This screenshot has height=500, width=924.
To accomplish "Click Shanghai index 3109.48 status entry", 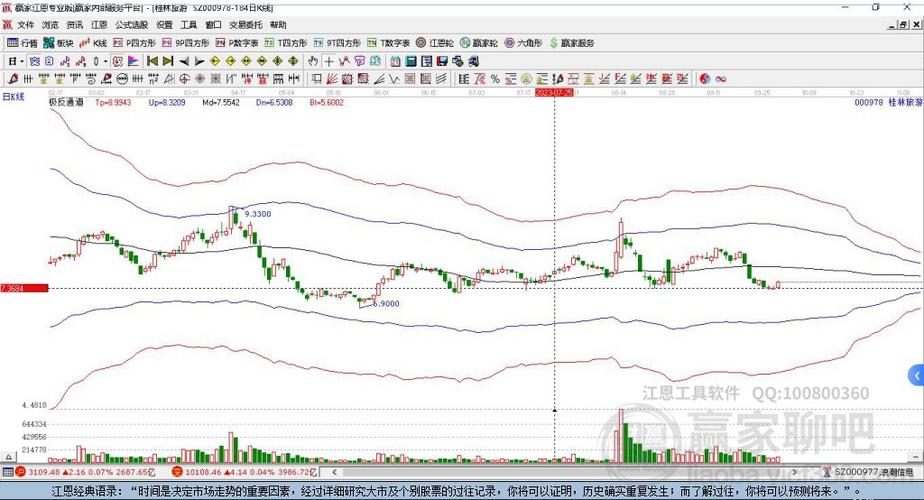I will tap(85, 472).
